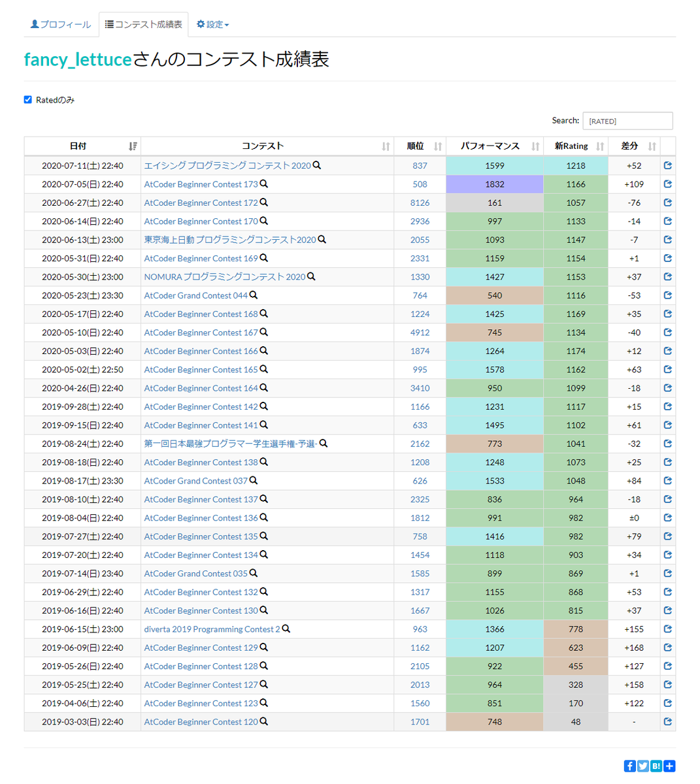Click the +168 rating difference cell
Screen dimensions: 700x784
tap(634, 647)
